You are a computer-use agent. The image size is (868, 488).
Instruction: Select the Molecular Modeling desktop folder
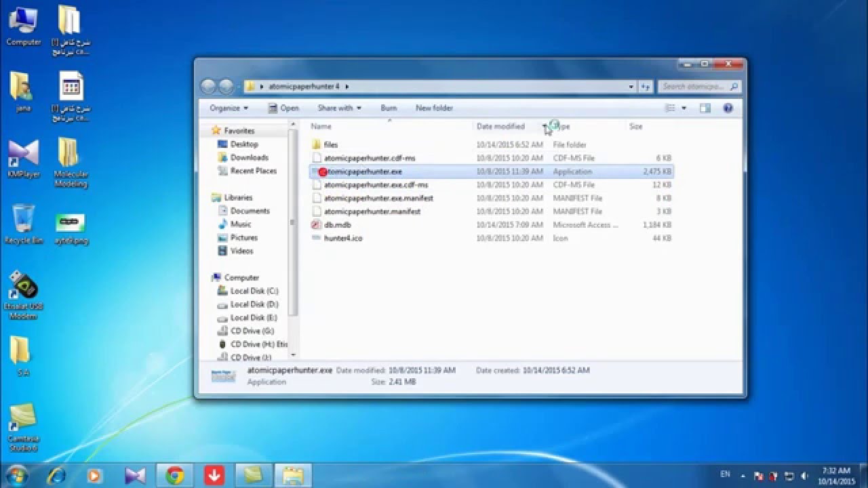[71, 163]
